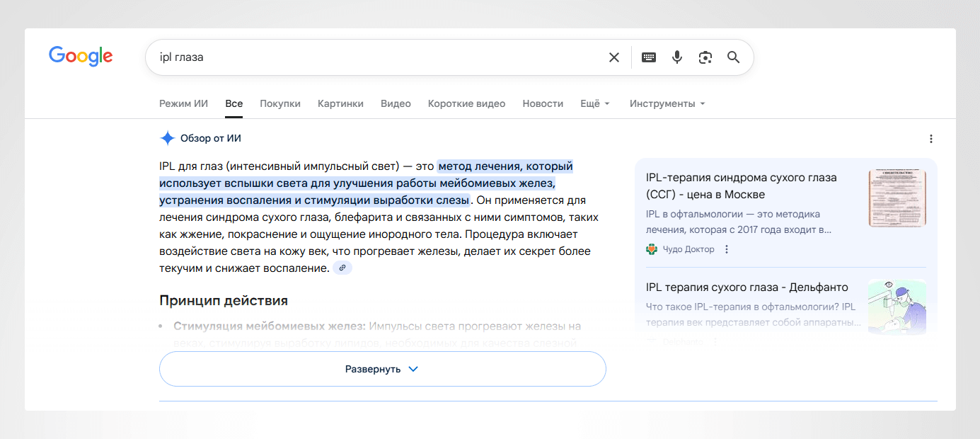The image size is (980, 439).
Task: Clear the search query with the X
Action: point(613,57)
